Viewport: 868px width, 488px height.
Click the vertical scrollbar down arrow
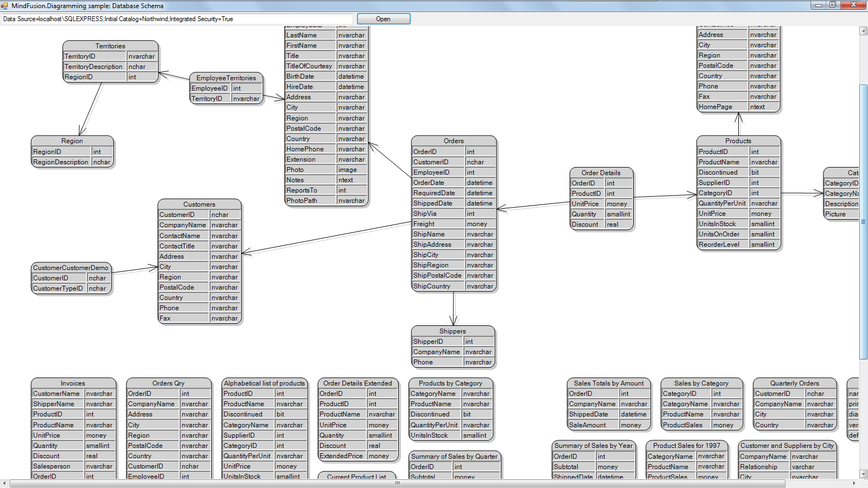[x=862, y=473]
